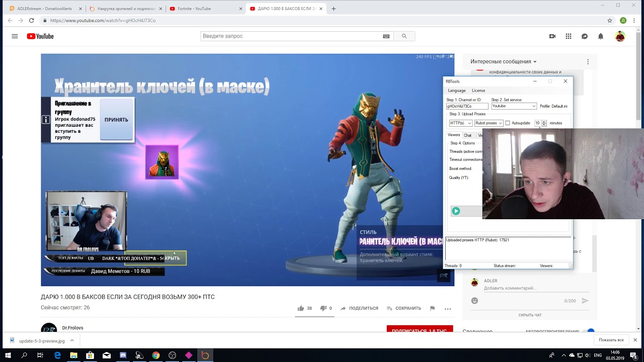Click the red ПОДПИСАТЬСЯ subscribe button

pyautogui.click(x=420, y=329)
